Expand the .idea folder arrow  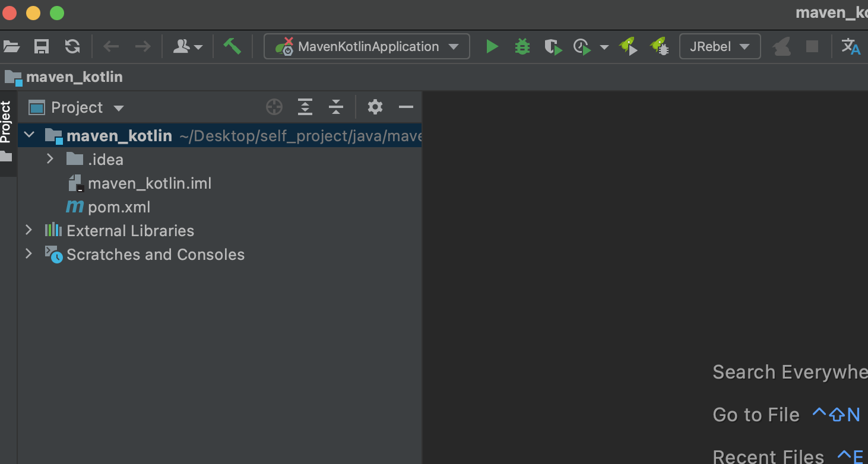50,159
